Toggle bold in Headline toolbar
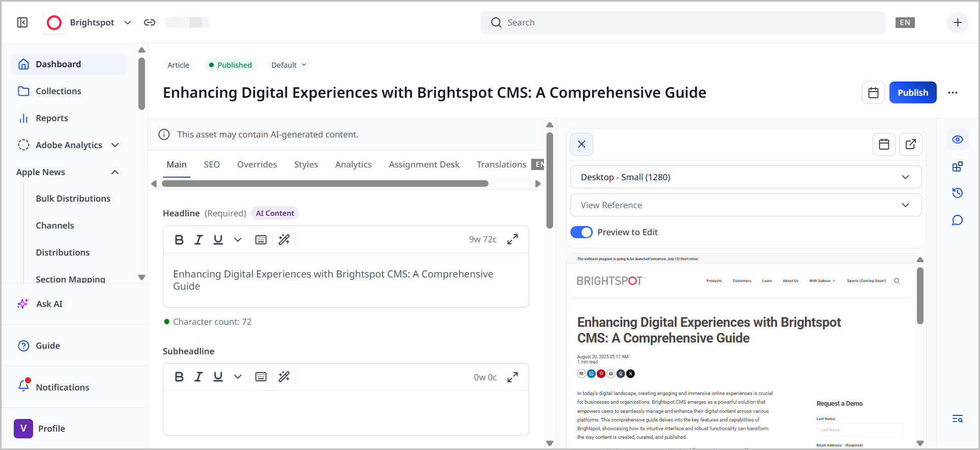980x450 pixels. [179, 239]
